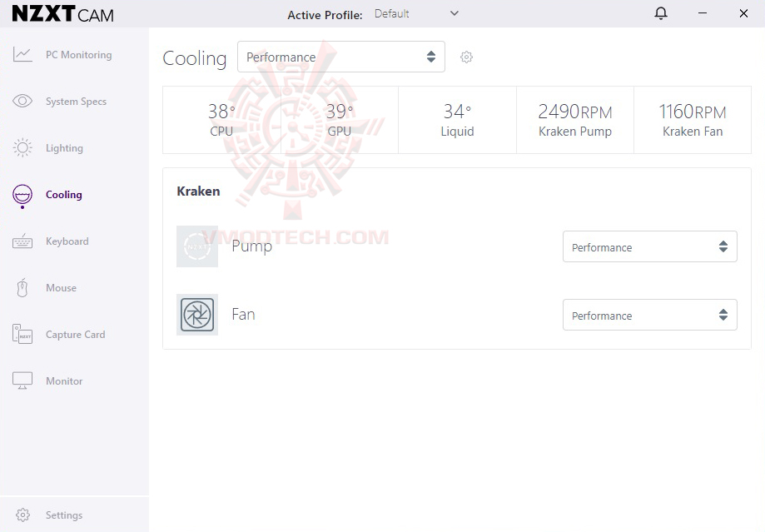Minimize the NZXT CAM window
Image resolution: width=765 pixels, height=532 pixels.
[x=703, y=13]
